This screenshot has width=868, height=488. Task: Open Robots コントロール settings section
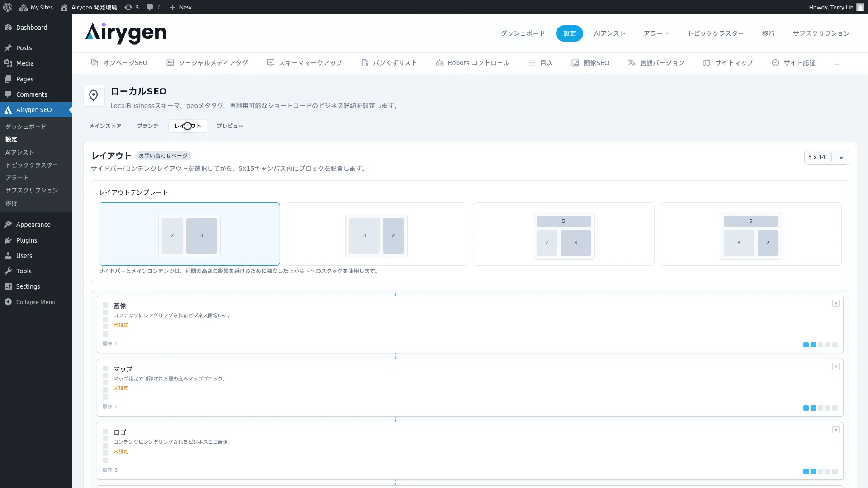point(472,63)
